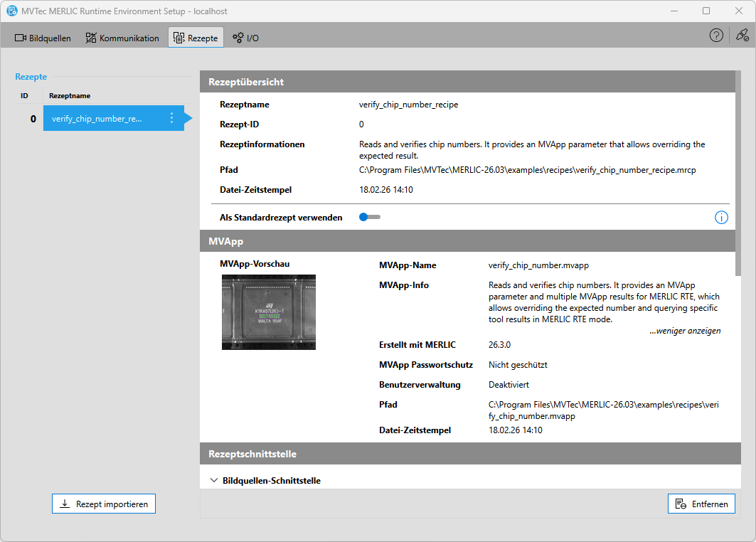Image resolution: width=756 pixels, height=542 pixels.
Task: Click the MERLIC app icon in title bar
Action: tap(12, 11)
